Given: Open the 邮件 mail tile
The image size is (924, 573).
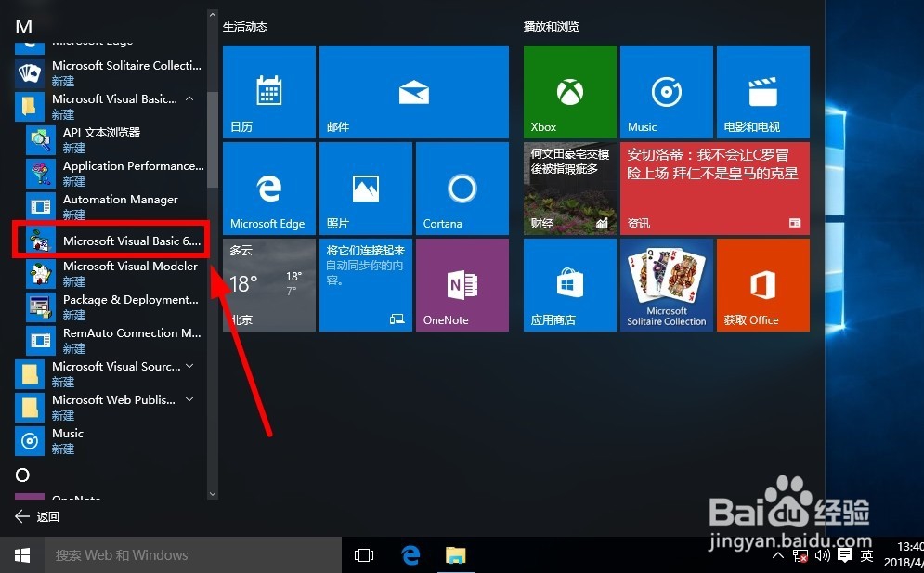Looking at the screenshot, I should (x=413, y=92).
